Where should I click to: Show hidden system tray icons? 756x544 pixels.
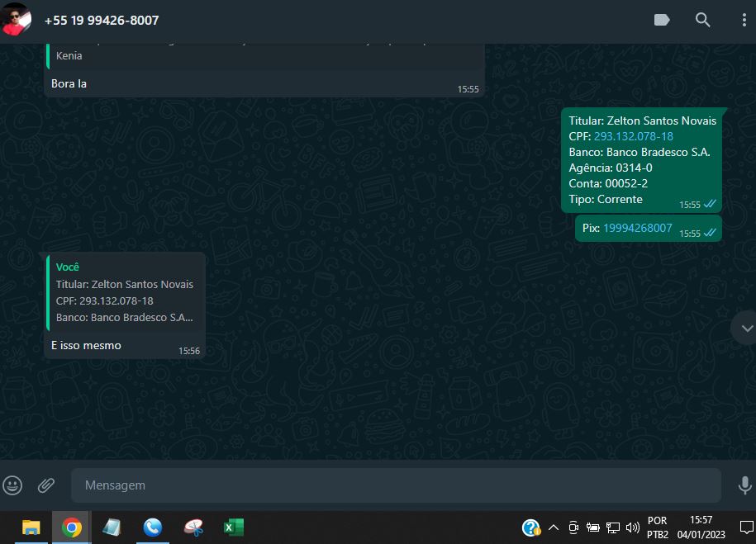click(x=554, y=527)
